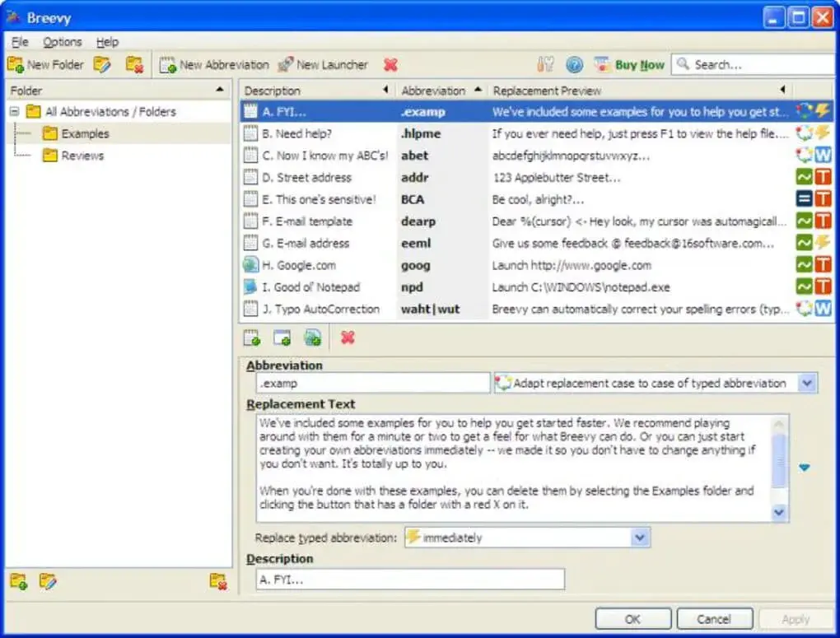Click the globe icon of the H. Google.com row
The image size is (840, 638).
pos(250,264)
